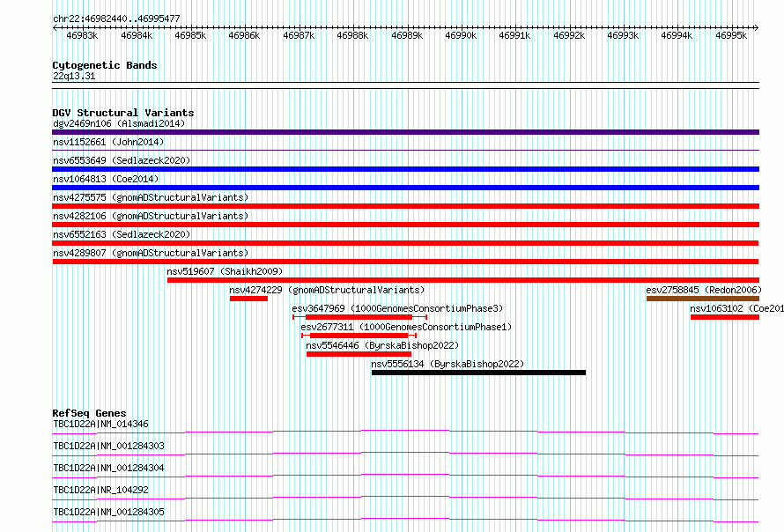Screen dimensions: 784x532
Task: Click the 46993k ruler position
Action: point(623,35)
